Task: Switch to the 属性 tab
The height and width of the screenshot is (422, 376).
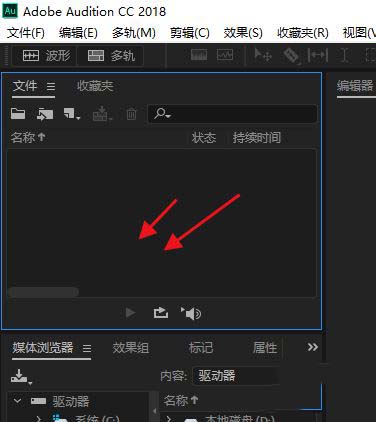Action: pyautogui.click(x=265, y=348)
